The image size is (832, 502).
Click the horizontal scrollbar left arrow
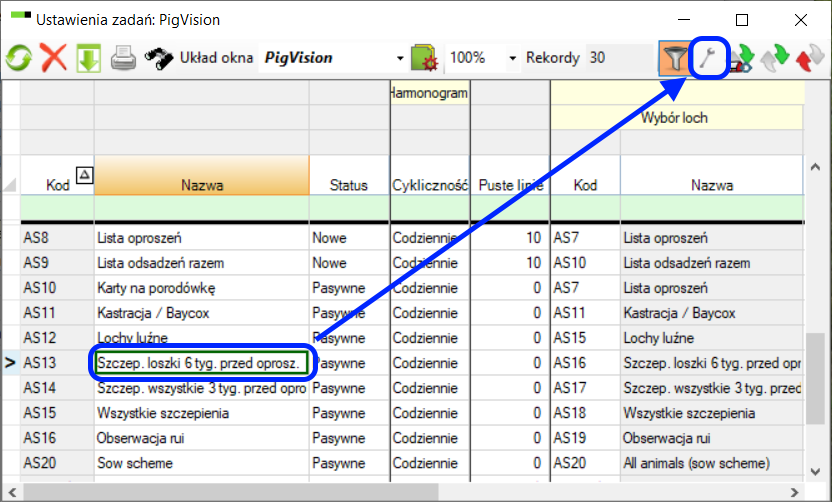point(12,492)
